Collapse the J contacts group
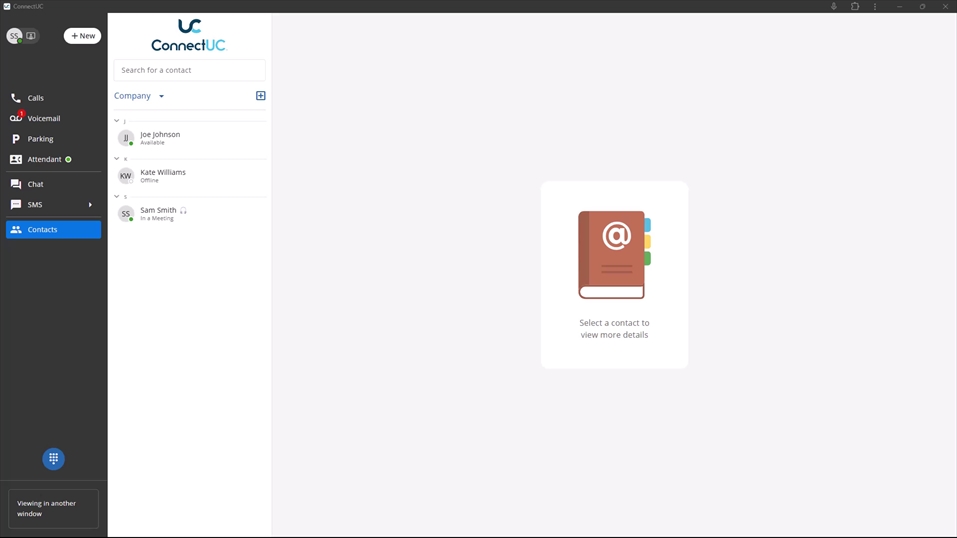Screen dimensions: 957x538 click(117, 121)
